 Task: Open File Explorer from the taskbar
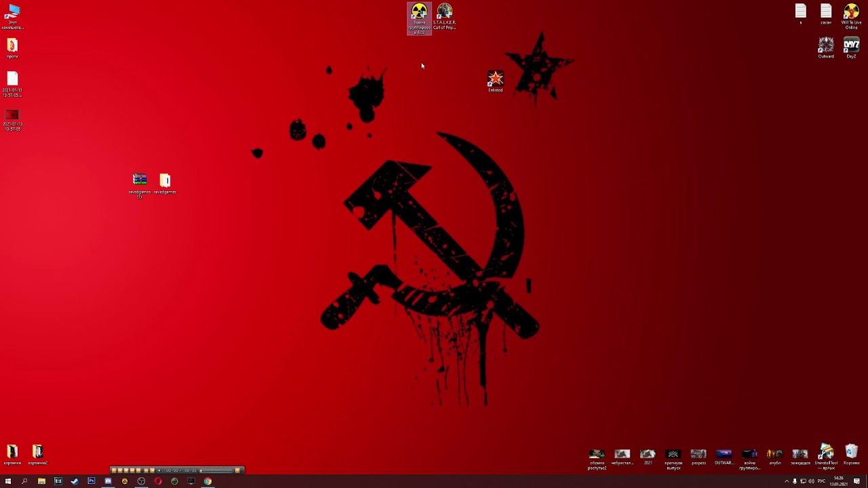41,481
